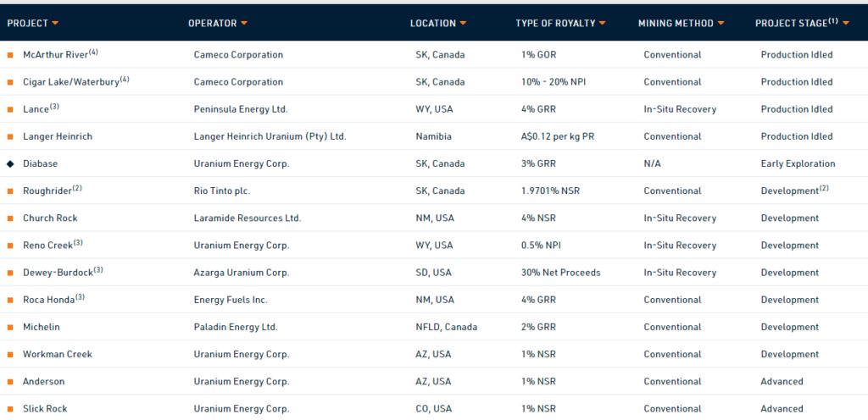Image resolution: width=868 pixels, height=420 pixels.
Task: Select the Workman Creek project name
Action: (58, 354)
